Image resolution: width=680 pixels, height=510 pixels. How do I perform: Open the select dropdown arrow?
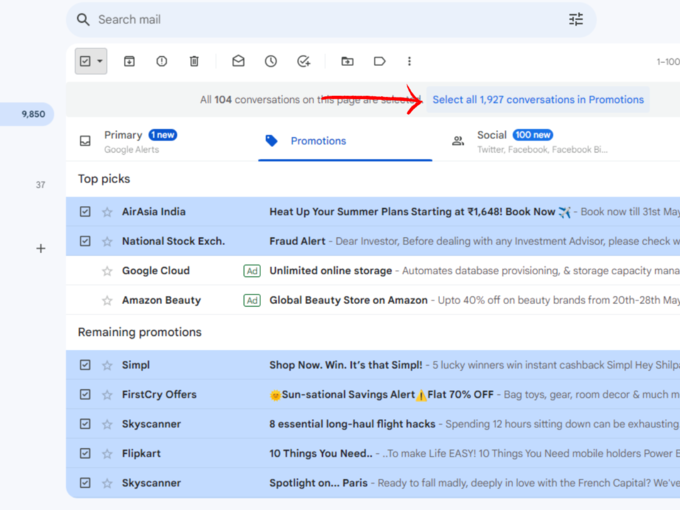click(x=100, y=61)
